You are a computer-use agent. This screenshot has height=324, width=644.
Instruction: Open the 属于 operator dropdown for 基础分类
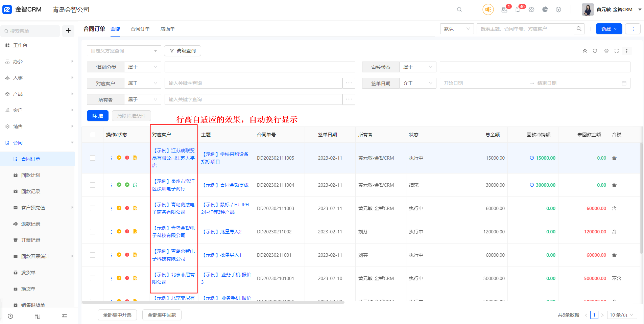tap(143, 67)
